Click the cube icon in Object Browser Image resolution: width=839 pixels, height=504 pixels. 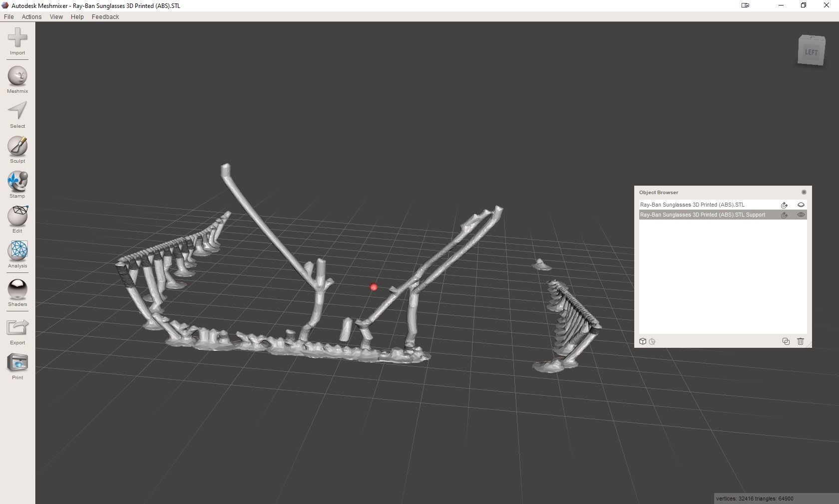[643, 341]
